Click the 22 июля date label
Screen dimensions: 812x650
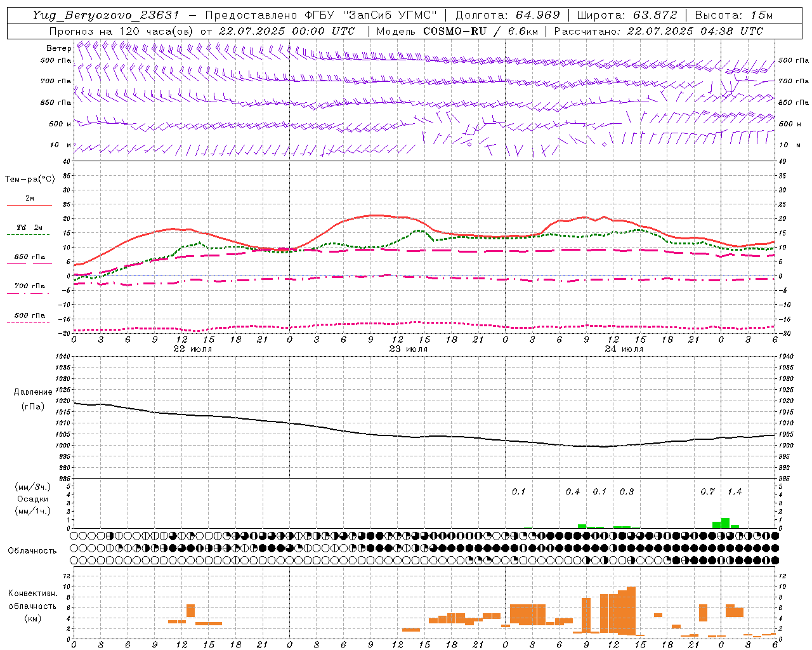193,349
